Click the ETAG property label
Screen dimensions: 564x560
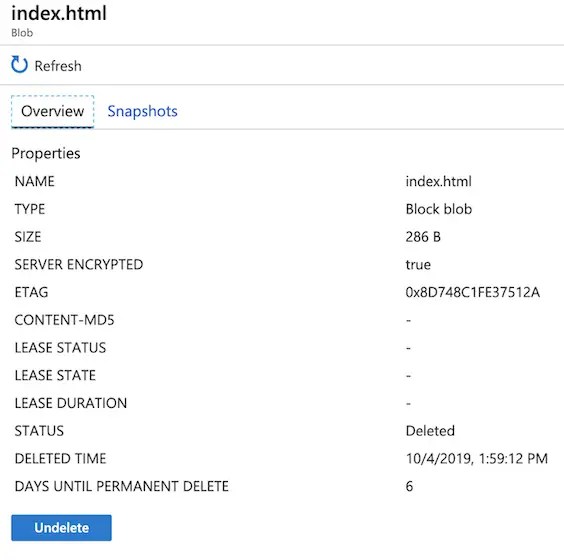[31, 292]
